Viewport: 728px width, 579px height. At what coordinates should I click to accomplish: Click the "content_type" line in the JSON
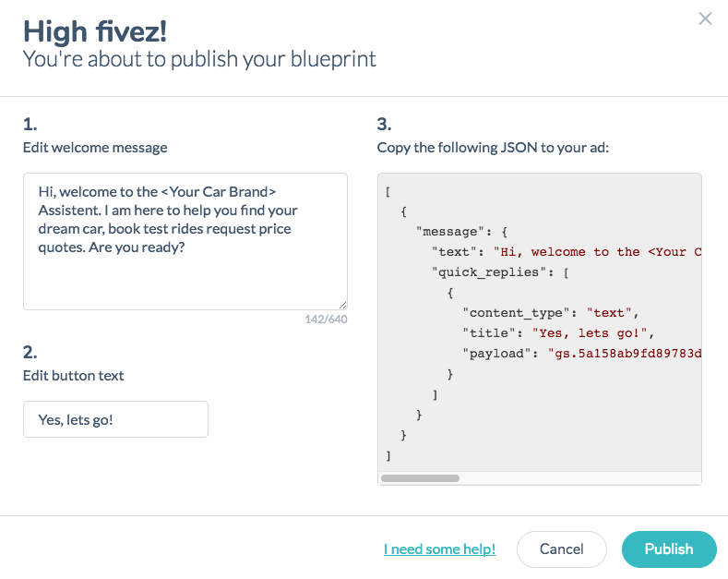[548, 313]
